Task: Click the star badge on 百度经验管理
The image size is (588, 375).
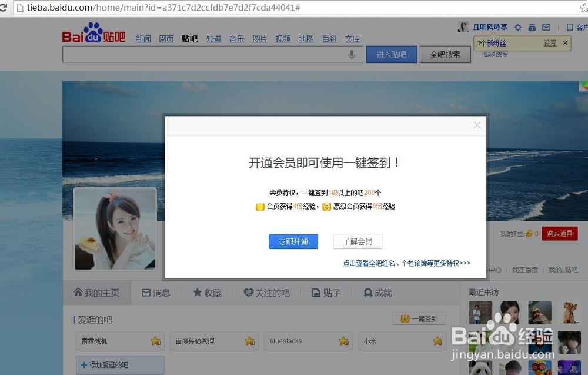Action: (x=250, y=341)
